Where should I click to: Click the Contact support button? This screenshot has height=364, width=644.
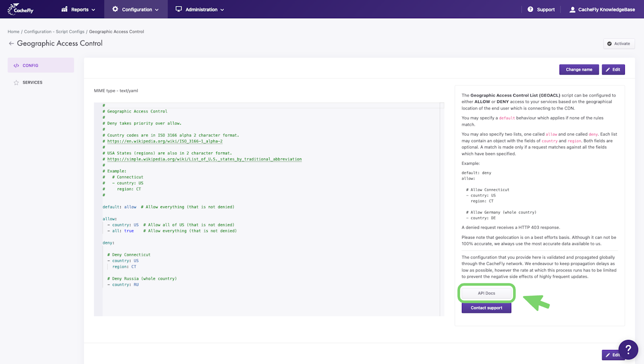click(486, 308)
